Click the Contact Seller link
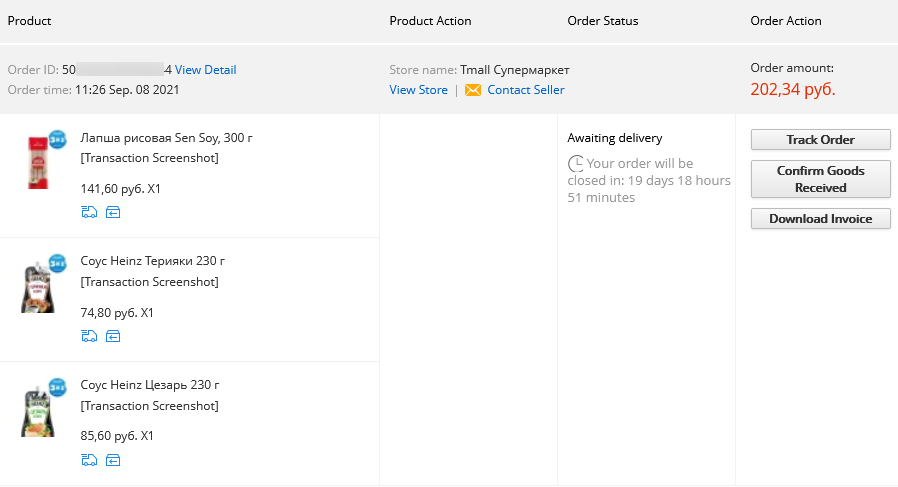Viewport: 898px width, 487px height. 526,90
